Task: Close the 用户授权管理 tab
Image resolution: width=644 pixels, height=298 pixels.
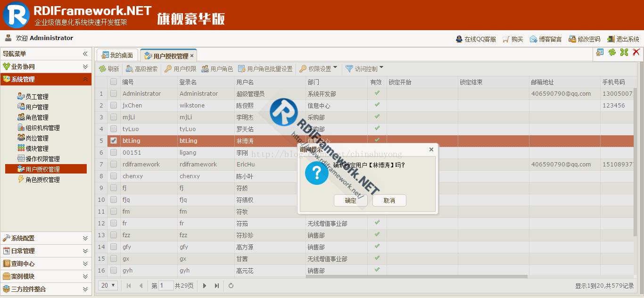Action: 192,56
